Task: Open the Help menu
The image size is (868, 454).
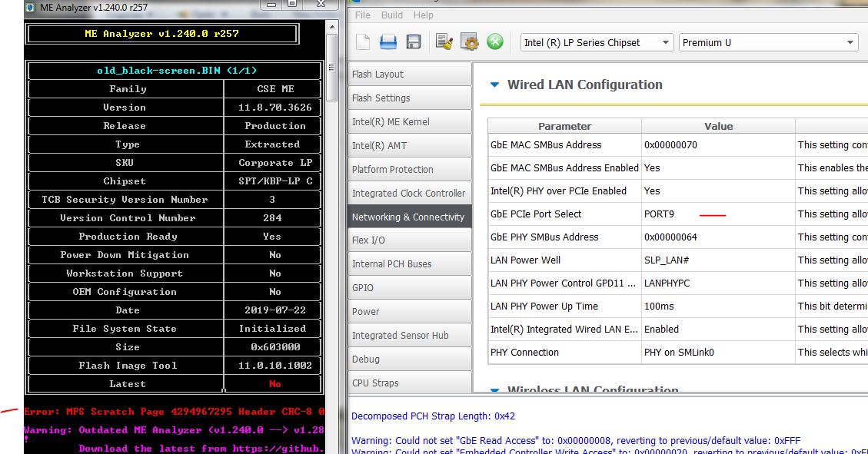Action: point(424,15)
